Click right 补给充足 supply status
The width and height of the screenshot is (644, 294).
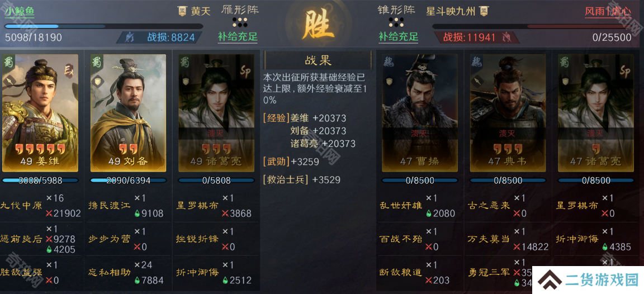[398, 37]
